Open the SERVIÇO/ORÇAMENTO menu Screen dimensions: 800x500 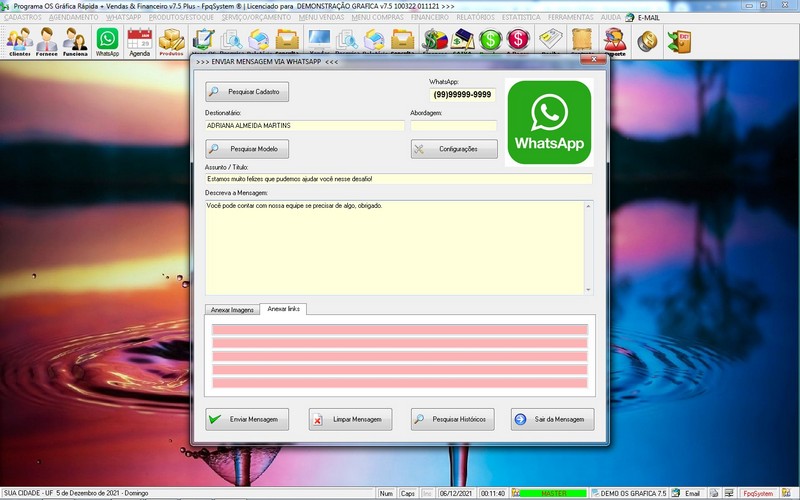click(256, 17)
